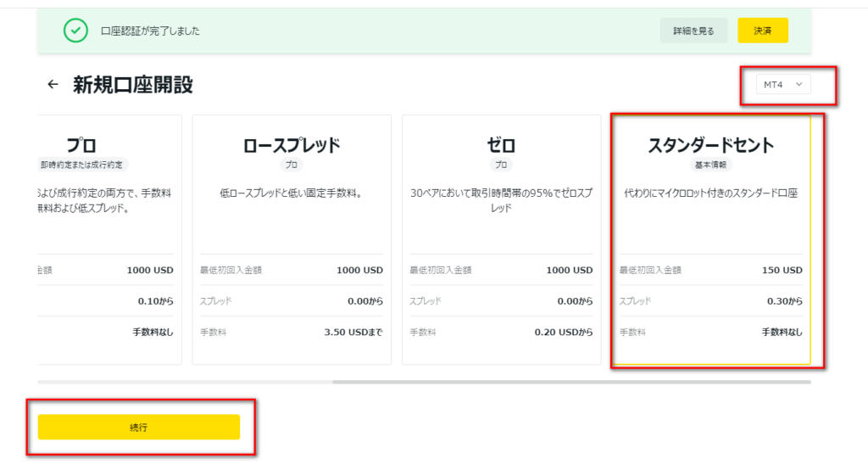Viewport: 868px width, 465px height.
Task: Select the スタンダードセント account card
Action: (711, 239)
